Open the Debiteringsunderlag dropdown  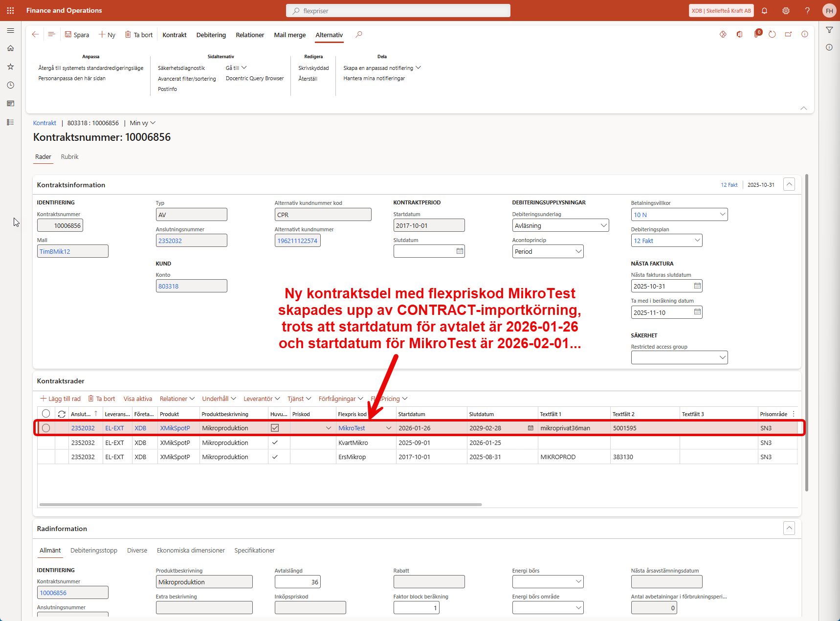click(x=603, y=225)
